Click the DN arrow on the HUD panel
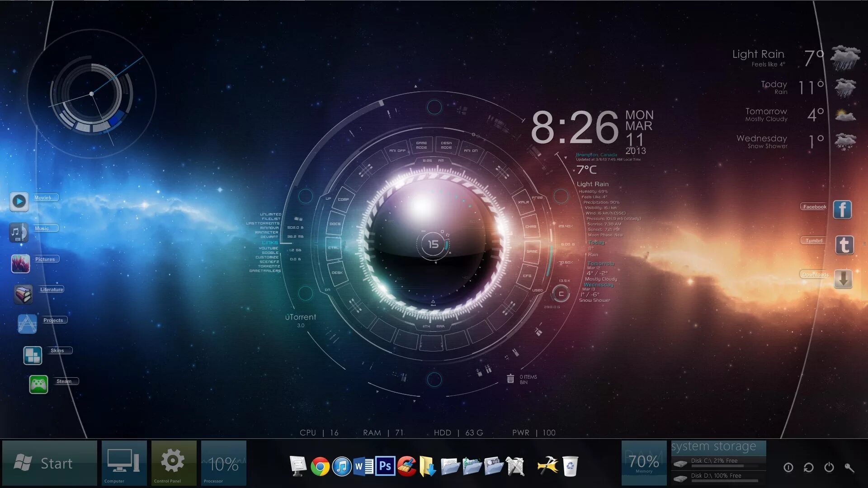868x488 pixels. click(327, 290)
